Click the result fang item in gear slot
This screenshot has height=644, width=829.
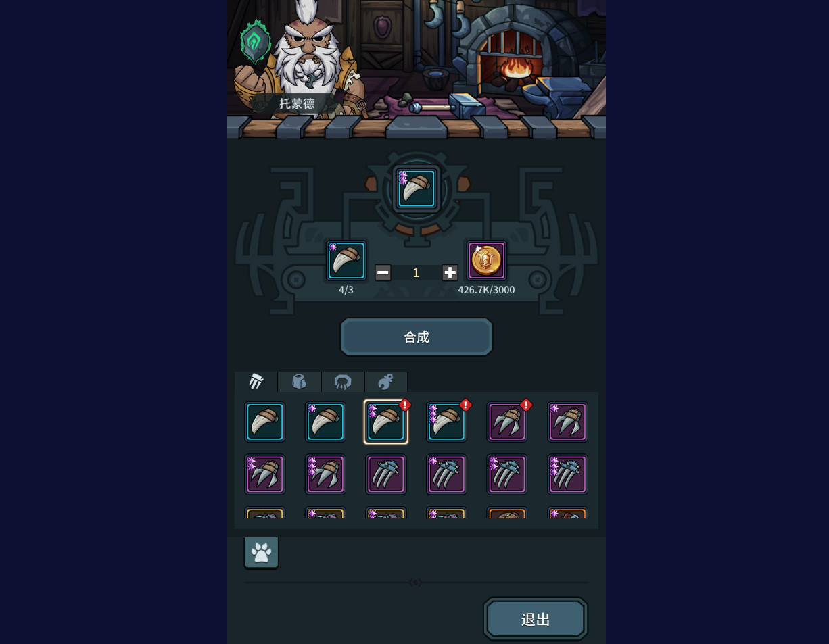tap(417, 189)
